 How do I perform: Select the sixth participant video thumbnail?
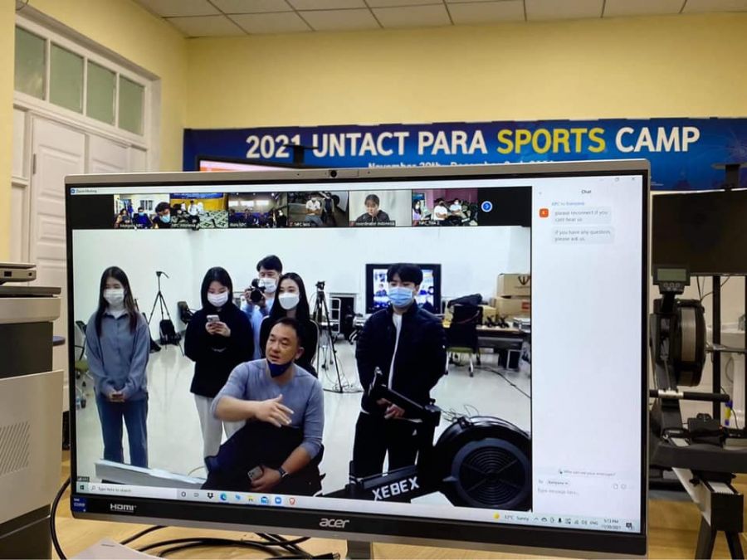pyautogui.click(x=445, y=207)
